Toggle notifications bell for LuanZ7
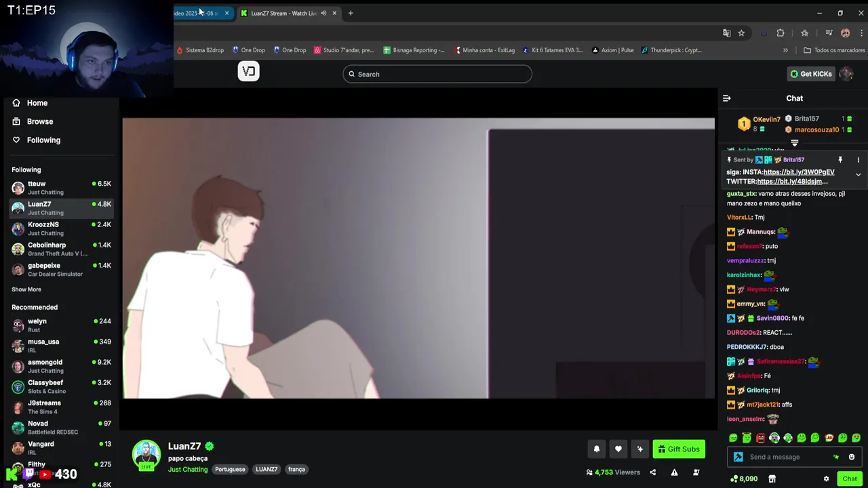This screenshot has width=868, height=488. (x=597, y=449)
